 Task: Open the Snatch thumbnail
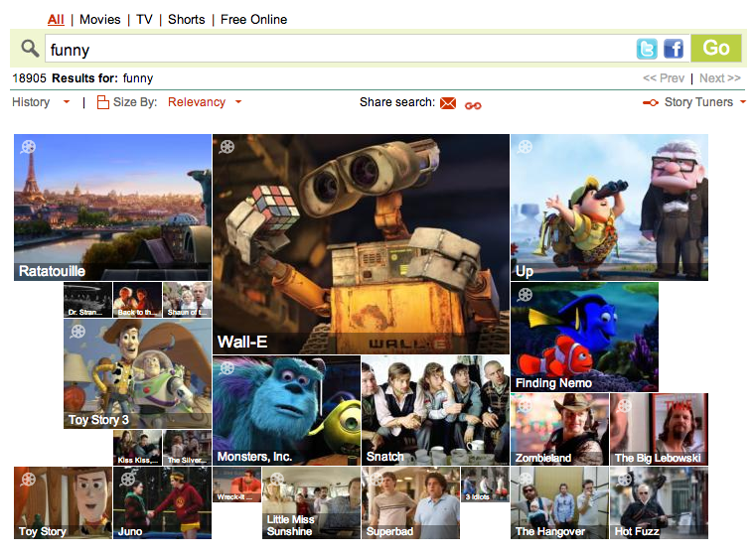pyautogui.click(x=435, y=410)
